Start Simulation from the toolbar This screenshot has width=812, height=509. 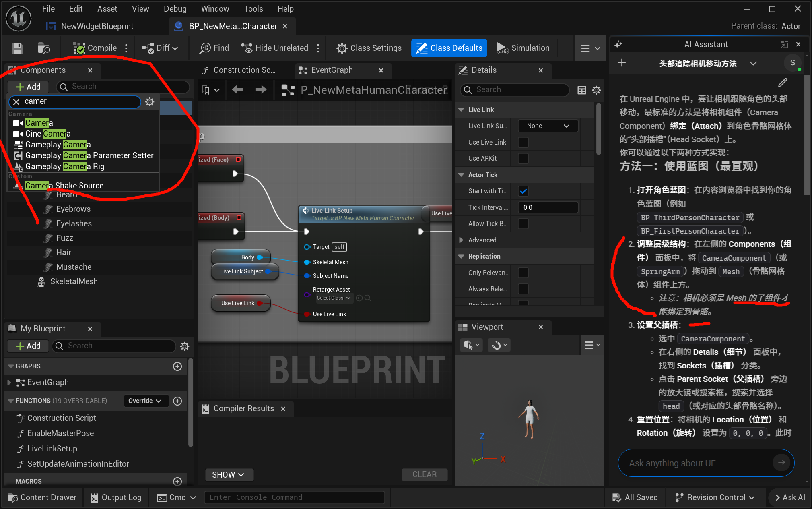coord(523,48)
